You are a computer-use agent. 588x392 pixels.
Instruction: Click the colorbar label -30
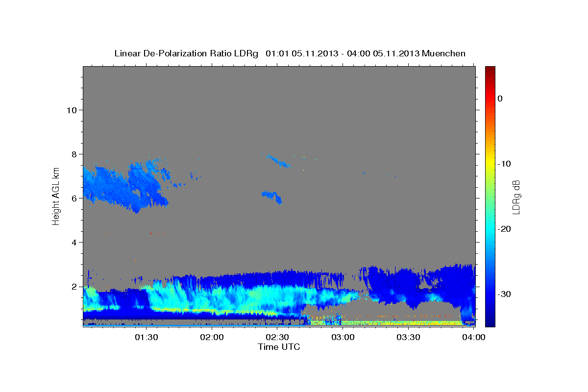click(504, 294)
